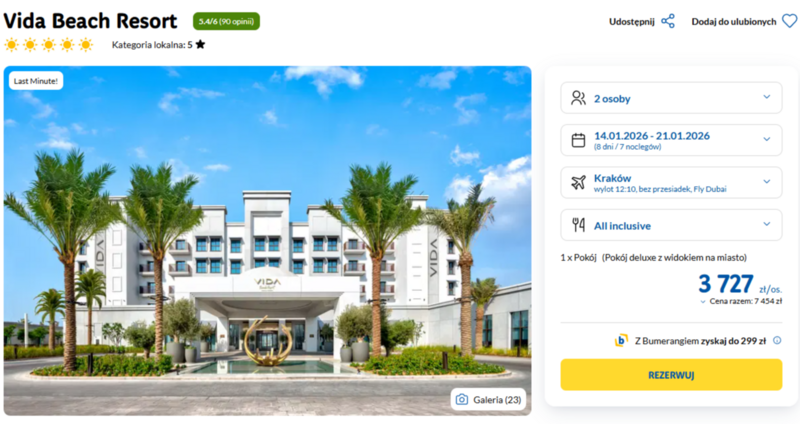Click the info icon beside Bumerang offer

[777, 340]
